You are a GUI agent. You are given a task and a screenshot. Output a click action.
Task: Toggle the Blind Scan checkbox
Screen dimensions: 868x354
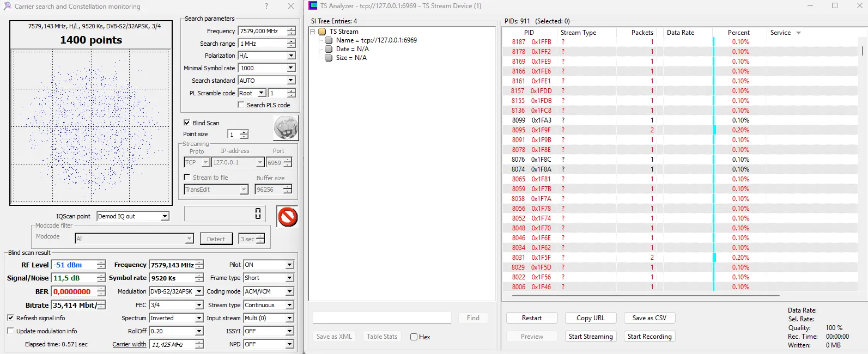coord(187,123)
